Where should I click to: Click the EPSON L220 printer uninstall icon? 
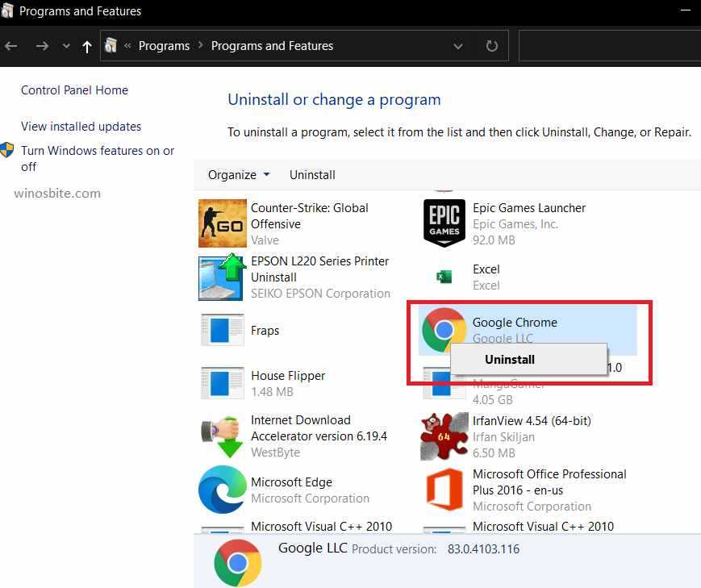pos(222,277)
